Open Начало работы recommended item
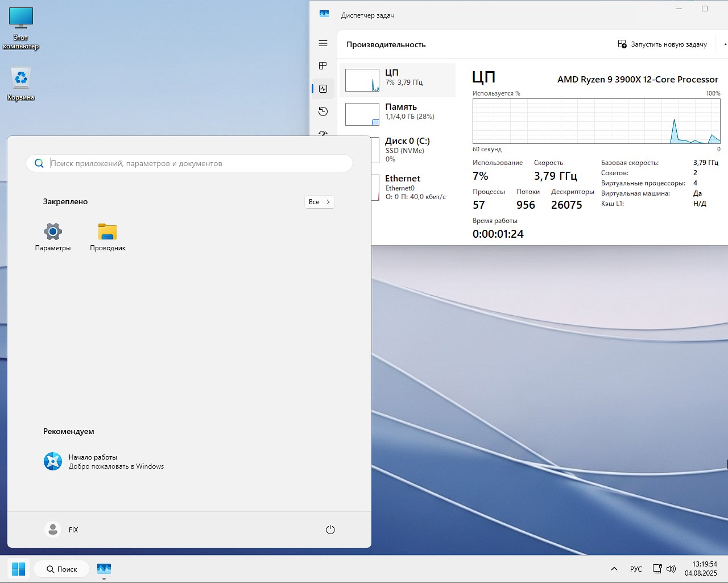The width and height of the screenshot is (728, 583). [104, 461]
